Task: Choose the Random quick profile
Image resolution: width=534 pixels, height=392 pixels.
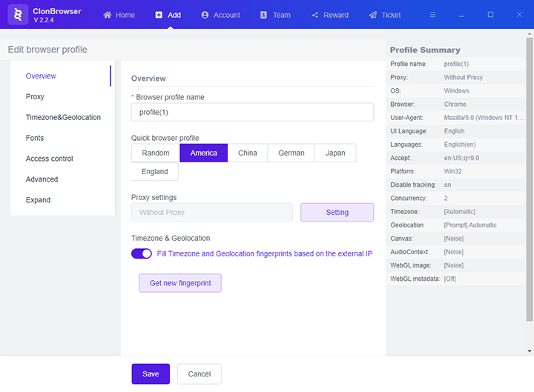Action: pyautogui.click(x=156, y=153)
